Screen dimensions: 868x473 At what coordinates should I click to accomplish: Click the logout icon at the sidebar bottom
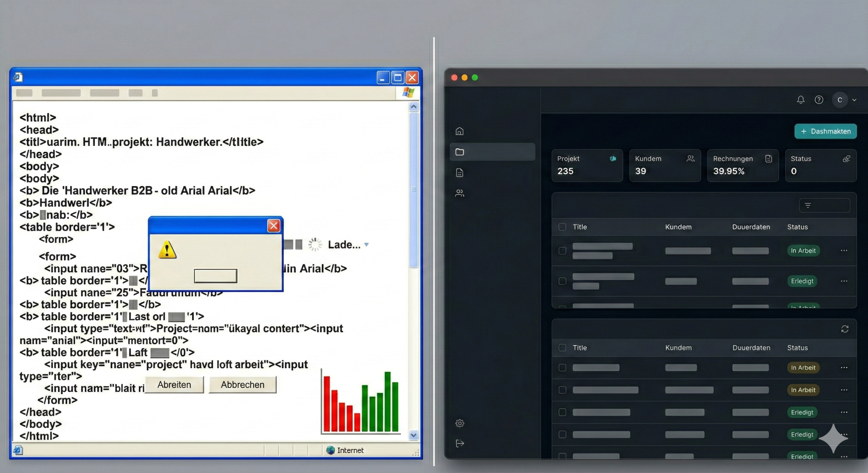(459, 443)
